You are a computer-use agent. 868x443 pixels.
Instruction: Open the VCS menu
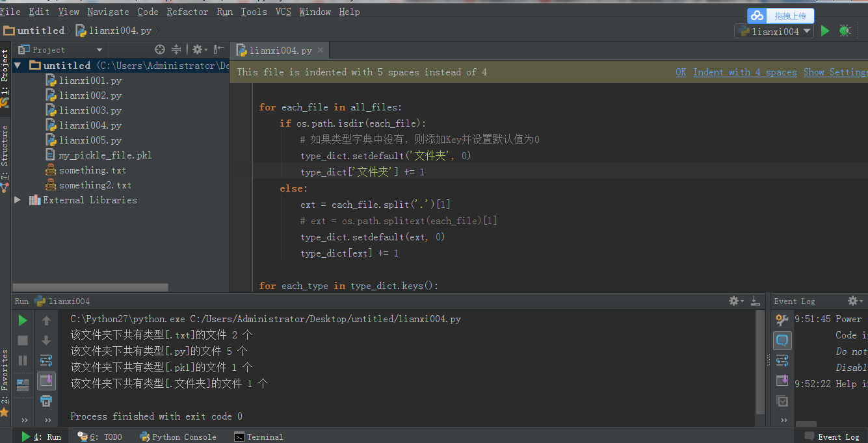(x=283, y=12)
